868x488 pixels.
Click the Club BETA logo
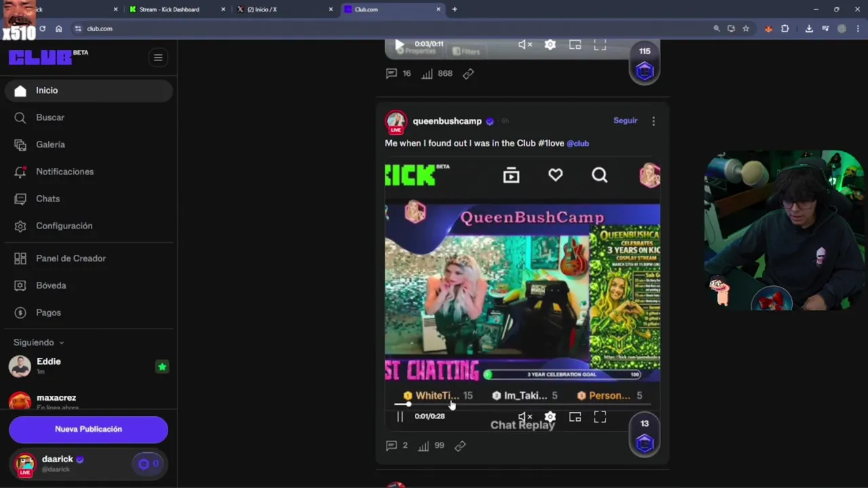coord(47,58)
